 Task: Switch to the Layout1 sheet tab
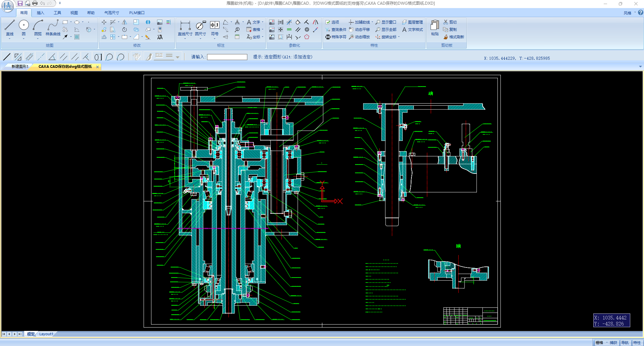coord(46,334)
